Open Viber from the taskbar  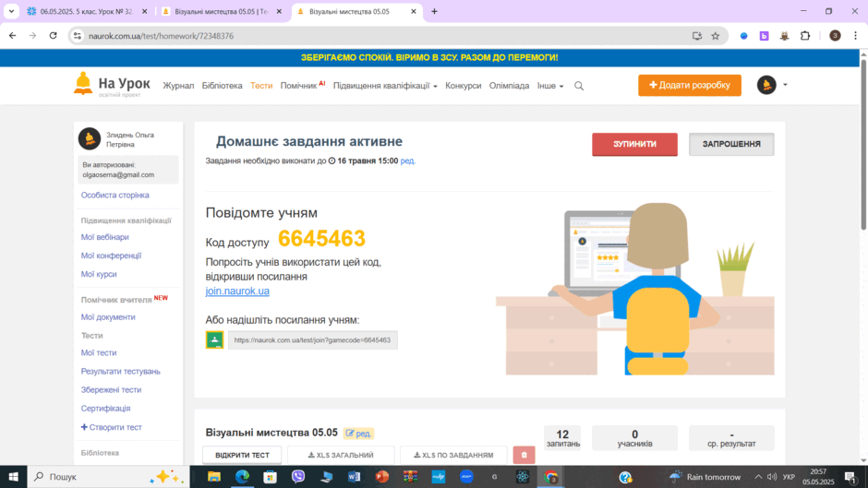[298, 476]
